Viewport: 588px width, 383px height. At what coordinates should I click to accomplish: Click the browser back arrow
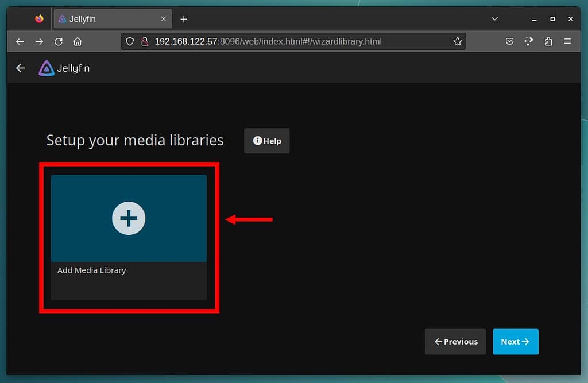click(x=20, y=41)
